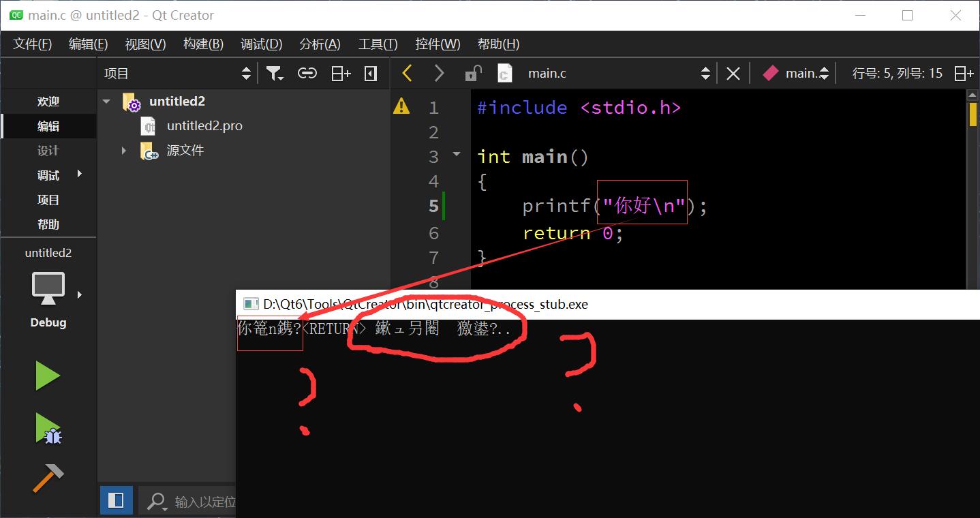Viewport: 980px width, 518px height.
Task: Click the warning icon on line 1
Action: pos(401,106)
